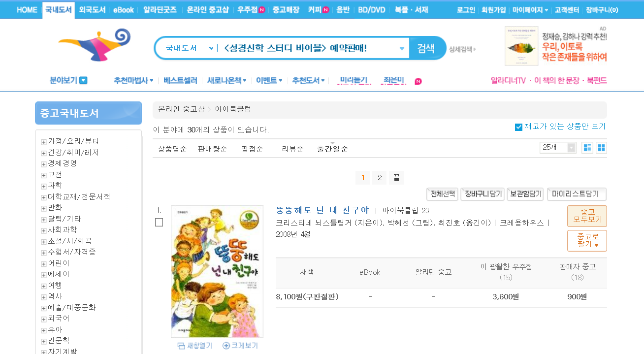Sort by 평점순
This screenshot has height=354, width=644.
tap(252, 149)
